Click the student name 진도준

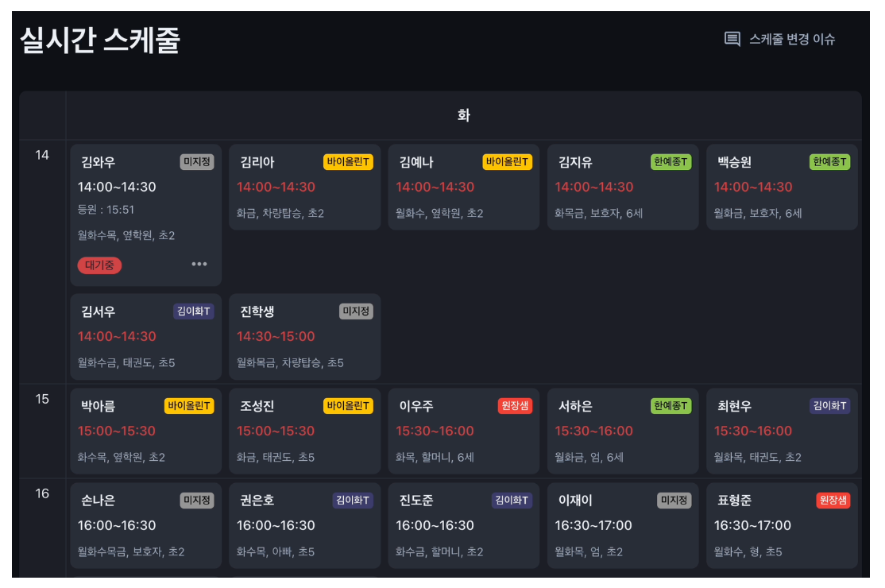click(416, 501)
